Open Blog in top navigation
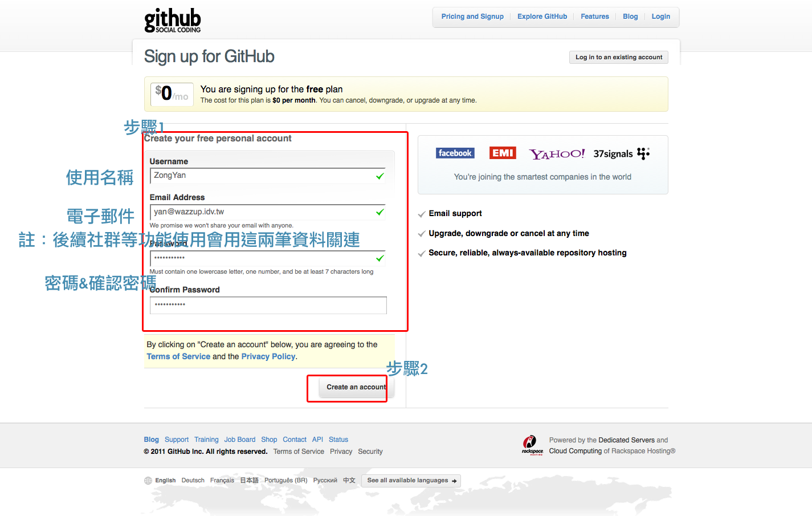Viewport: 812px width, 516px height. click(x=630, y=17)
